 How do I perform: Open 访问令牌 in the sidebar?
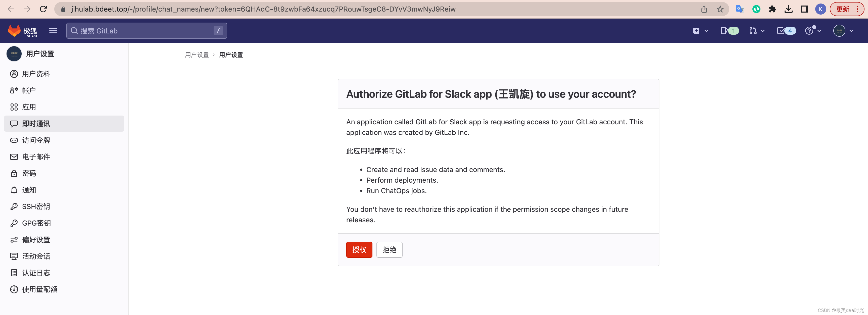pos(64,140)
